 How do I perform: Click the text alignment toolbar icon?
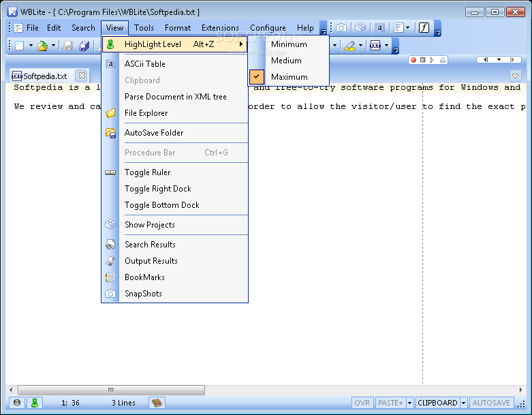point(399,28)
